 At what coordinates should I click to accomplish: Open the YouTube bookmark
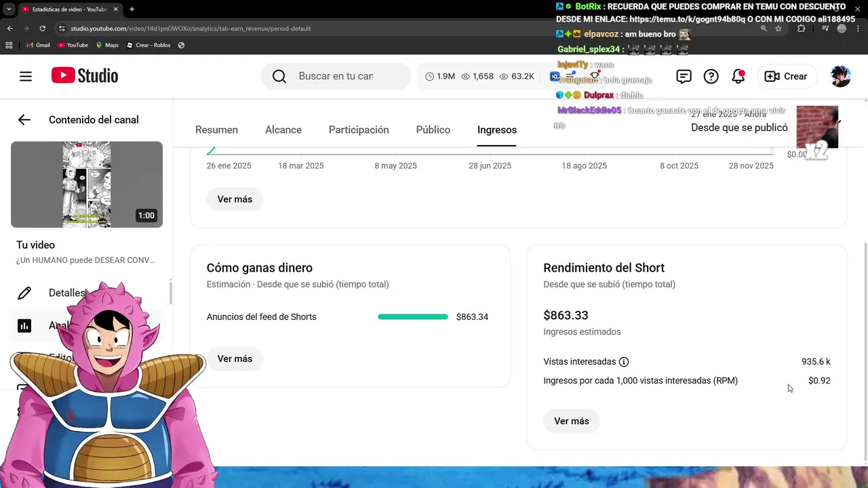(x=73, y=45)
